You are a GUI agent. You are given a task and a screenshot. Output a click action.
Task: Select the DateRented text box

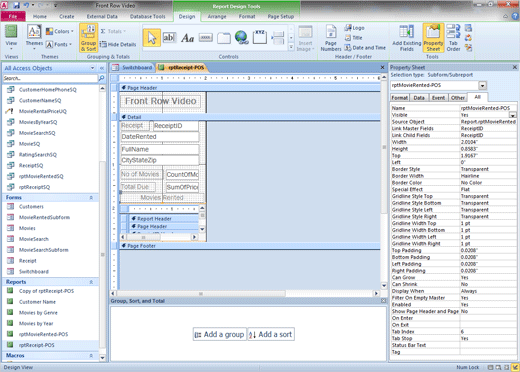click(160, 137)
